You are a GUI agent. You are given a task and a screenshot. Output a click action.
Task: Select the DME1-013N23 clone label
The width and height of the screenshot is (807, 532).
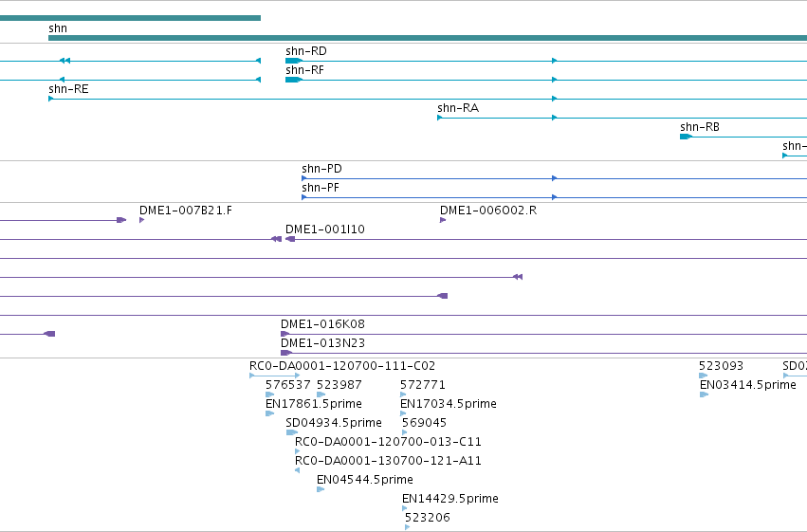click(x=322, y=343)
